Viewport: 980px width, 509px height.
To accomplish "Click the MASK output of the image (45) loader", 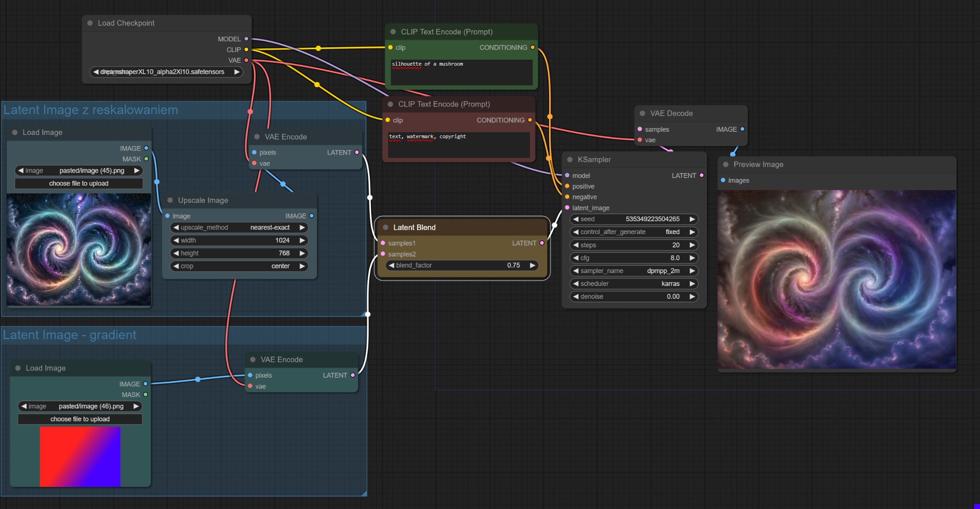I will (x=146, y=159).
